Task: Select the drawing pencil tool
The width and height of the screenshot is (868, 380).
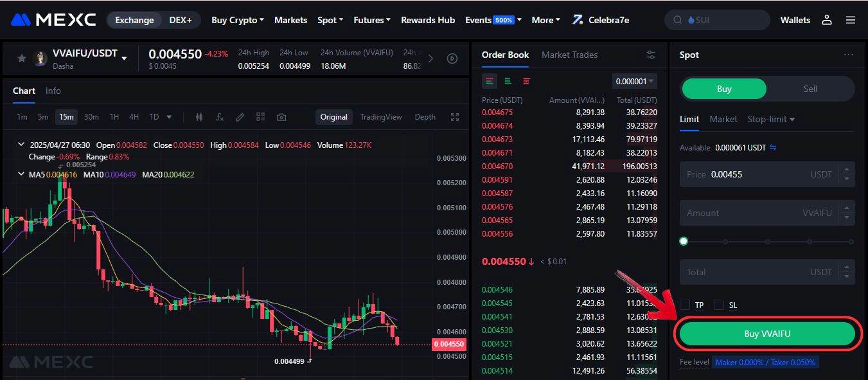Action: coord(240,117)
